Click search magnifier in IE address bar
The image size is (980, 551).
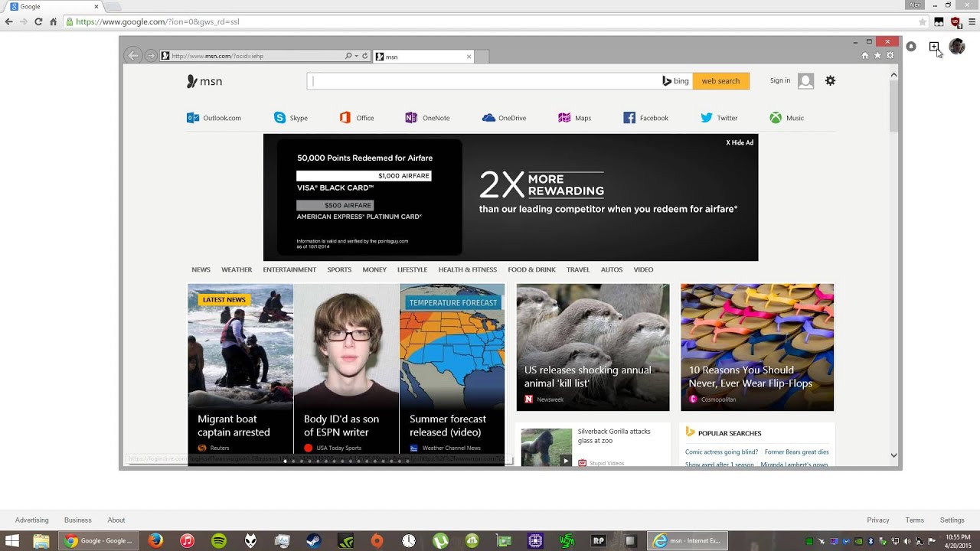(348, 56)
